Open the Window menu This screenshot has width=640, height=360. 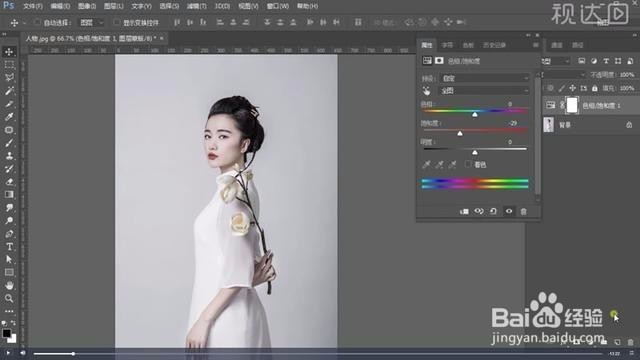click(x=278, y=6)
